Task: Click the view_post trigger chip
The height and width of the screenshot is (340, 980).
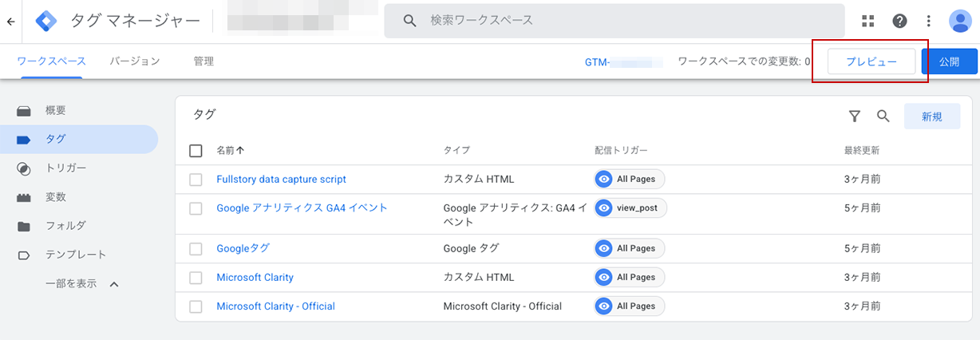Action: coord(630,208)
